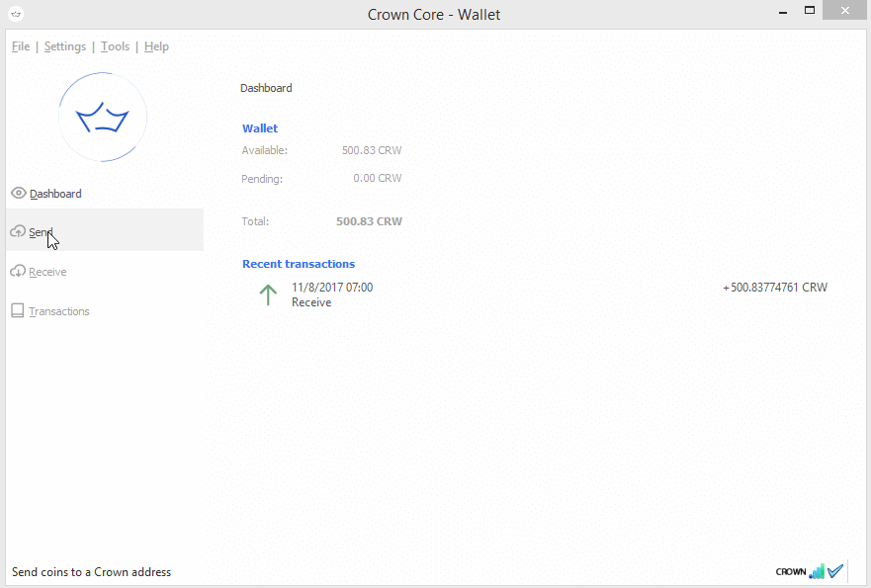
Task: Minimize the Crown Core wallet window
Action: pyautogui.click(x=783, y=12)
